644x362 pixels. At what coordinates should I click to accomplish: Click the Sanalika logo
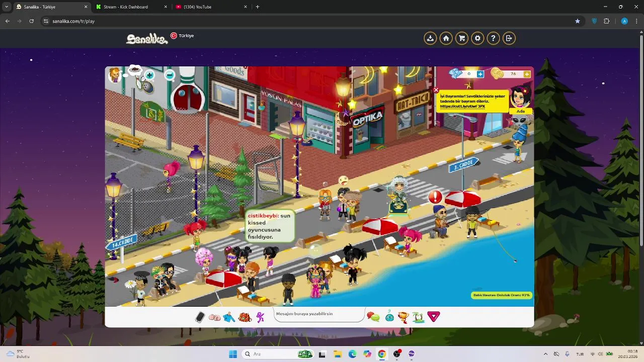(146, 38)
